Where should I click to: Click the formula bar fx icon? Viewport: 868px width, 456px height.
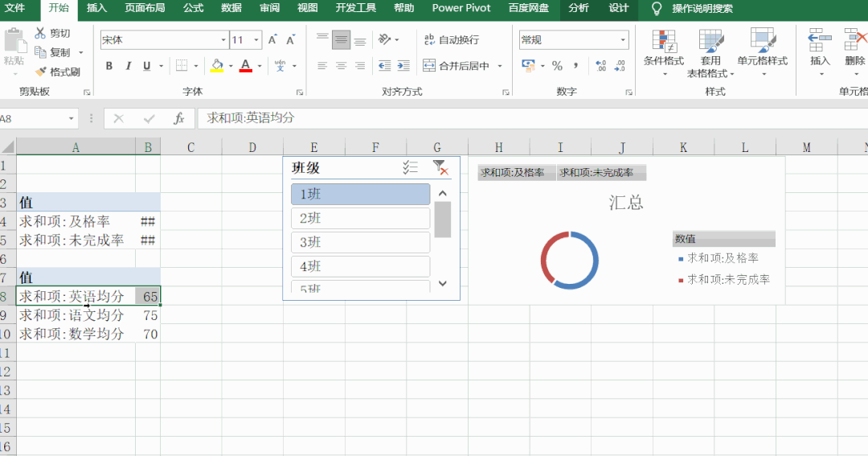(178, 118)
